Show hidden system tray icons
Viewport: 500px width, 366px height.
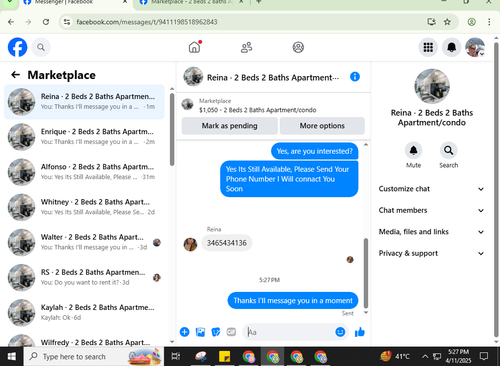[x=425, y=357]
